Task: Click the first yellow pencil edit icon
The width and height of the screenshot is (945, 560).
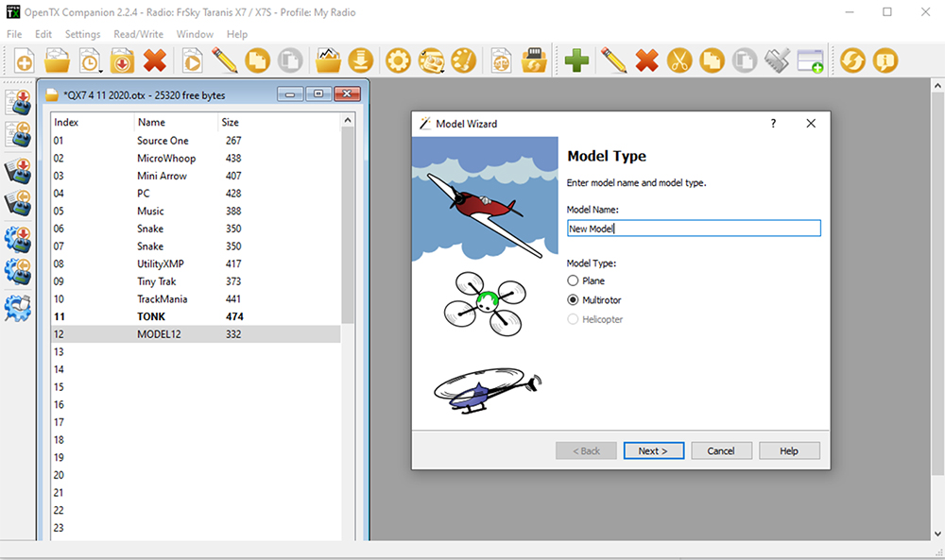Action: [225, 60]
